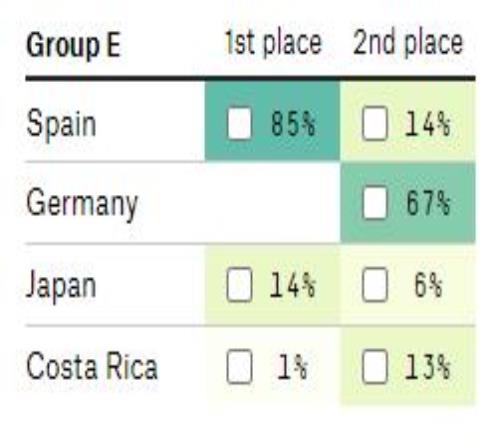Click the 1% value for Costa Rica
Screen dimensions: 500x440
(292, 367)
